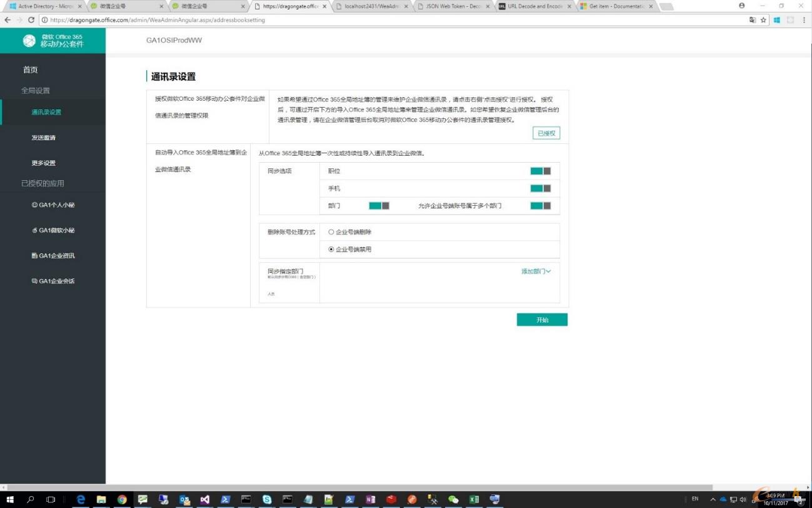Click the EN language indicator in taskbar
The image size is (812, 508).
(x=695, y=499)
